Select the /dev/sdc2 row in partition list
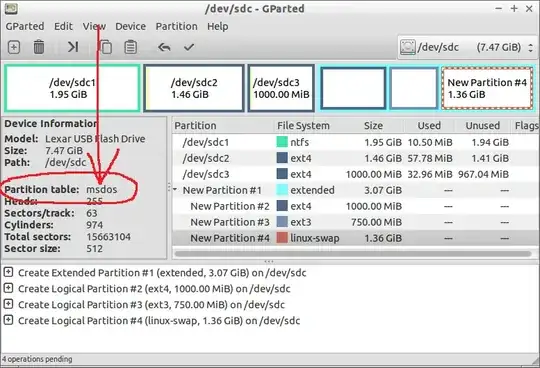 pos(355,158)
